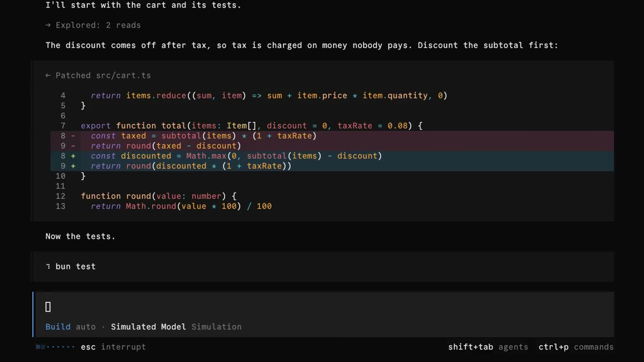Click removed line 'const taxed = subtotal(items)'

click(x=332, y=136)
